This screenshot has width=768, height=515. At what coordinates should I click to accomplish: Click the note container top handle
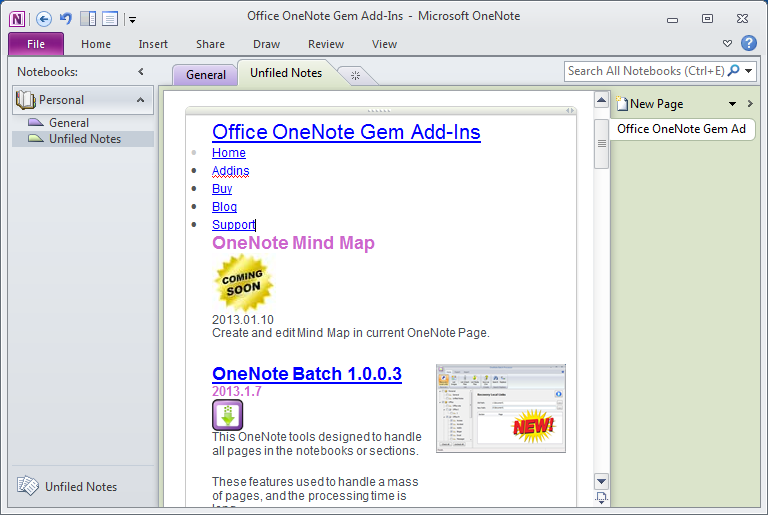[379, 111]
